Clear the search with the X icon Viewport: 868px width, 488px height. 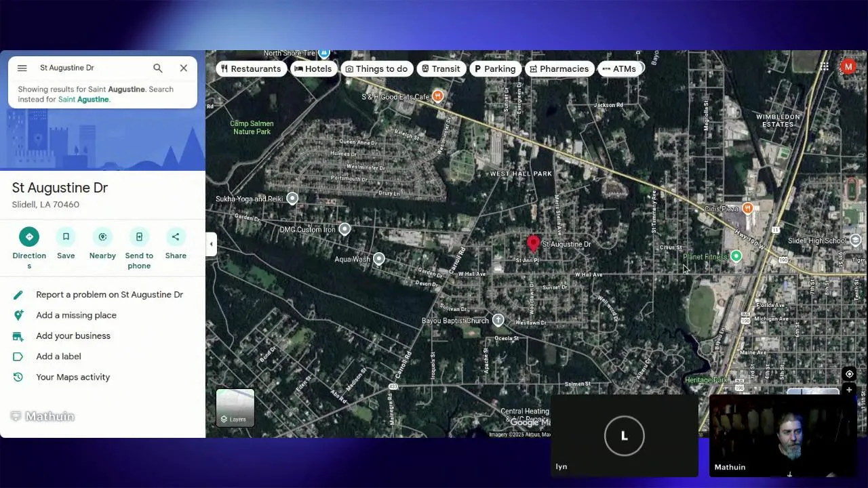[184, 68]
